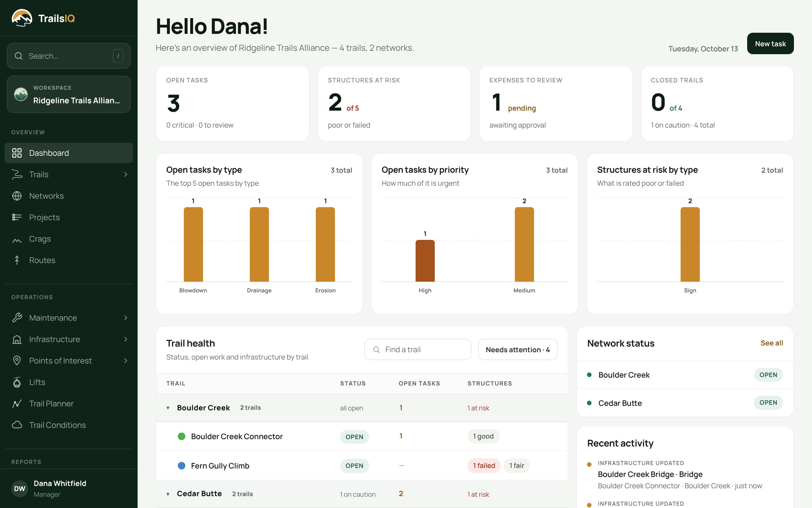Toggle the Needs attention filter
Screen dimensions: 812x508
tap(518, 349)
